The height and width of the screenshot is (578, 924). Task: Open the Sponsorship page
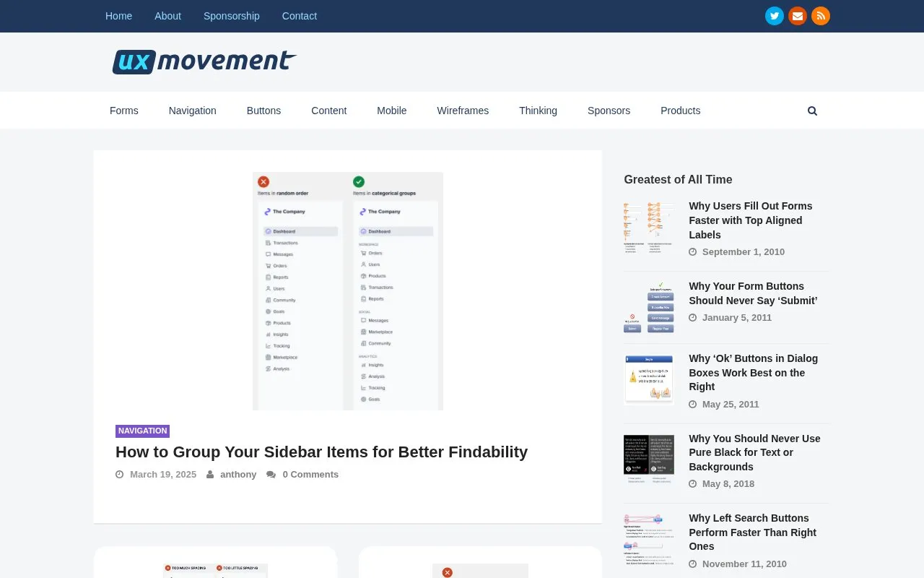coord(232,16)
